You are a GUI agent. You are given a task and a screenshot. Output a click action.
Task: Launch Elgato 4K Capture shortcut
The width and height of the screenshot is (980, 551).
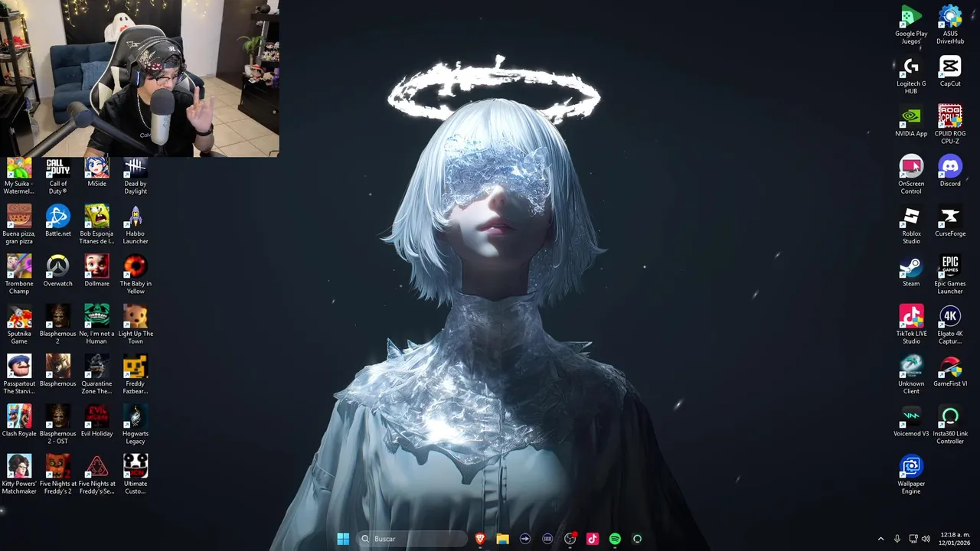tap(950, 325)
